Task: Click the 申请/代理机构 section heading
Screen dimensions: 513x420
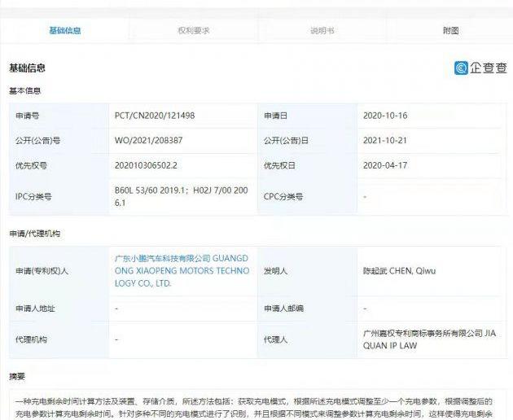Action: coord(35,234)
